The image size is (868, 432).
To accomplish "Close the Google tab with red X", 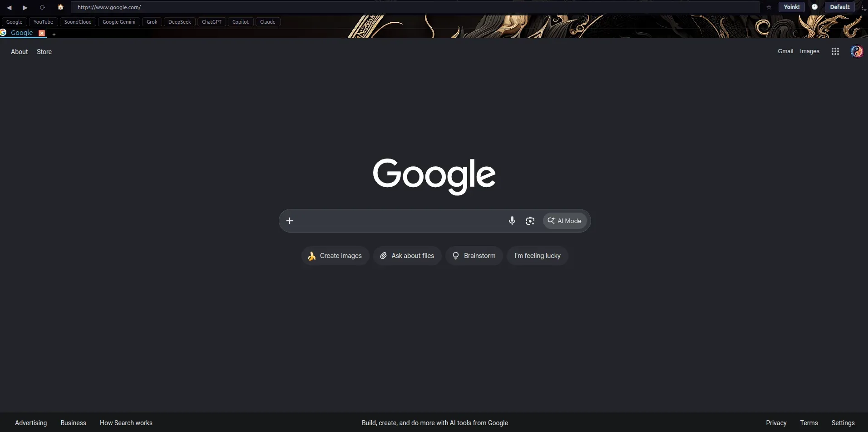I will point(42,33).
